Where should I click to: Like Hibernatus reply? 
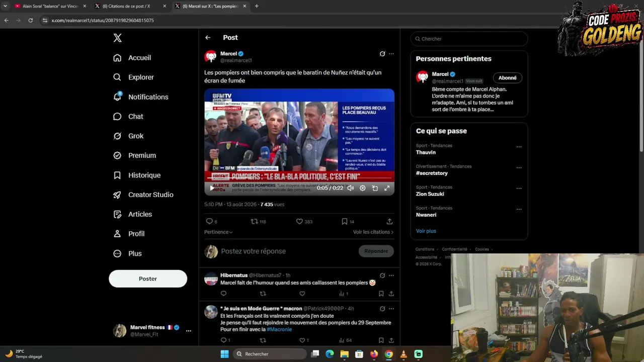click(302, 294)
